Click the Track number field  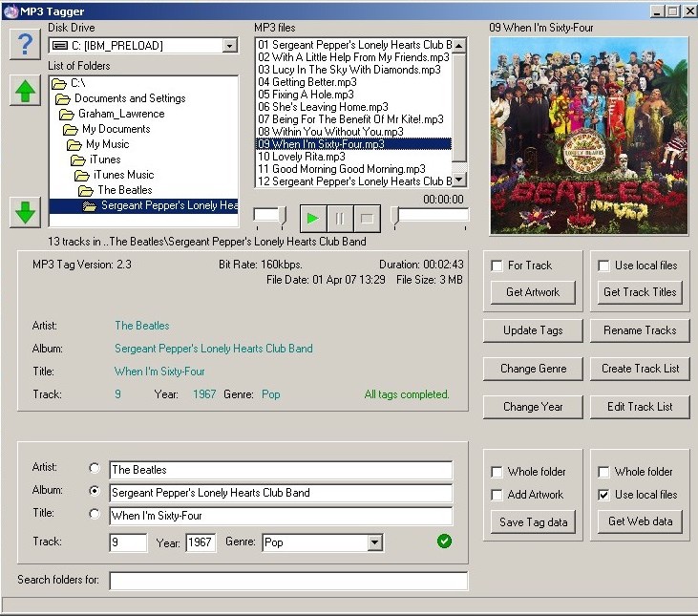(x=128, y=542)
